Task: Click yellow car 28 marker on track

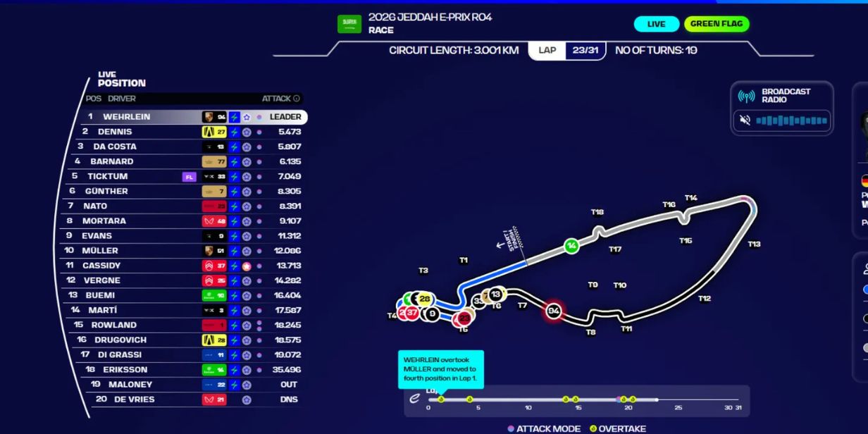Action: pos(424,299)
